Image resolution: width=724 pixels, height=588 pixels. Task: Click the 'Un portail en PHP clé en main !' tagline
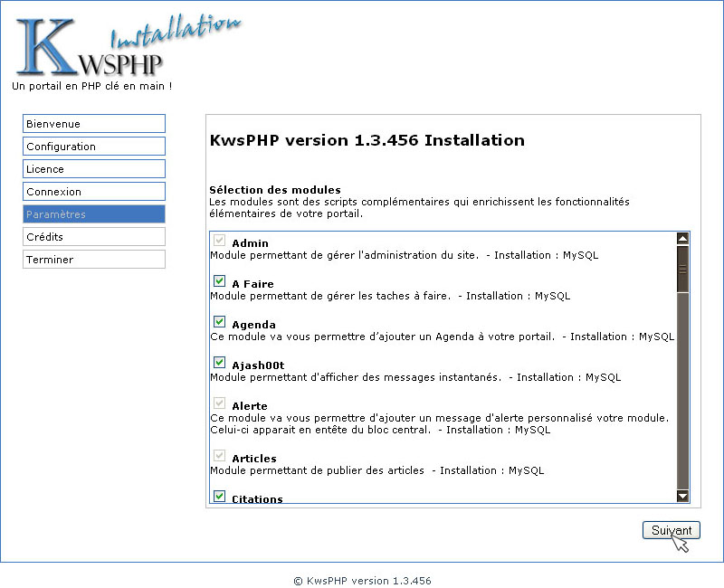92,86
